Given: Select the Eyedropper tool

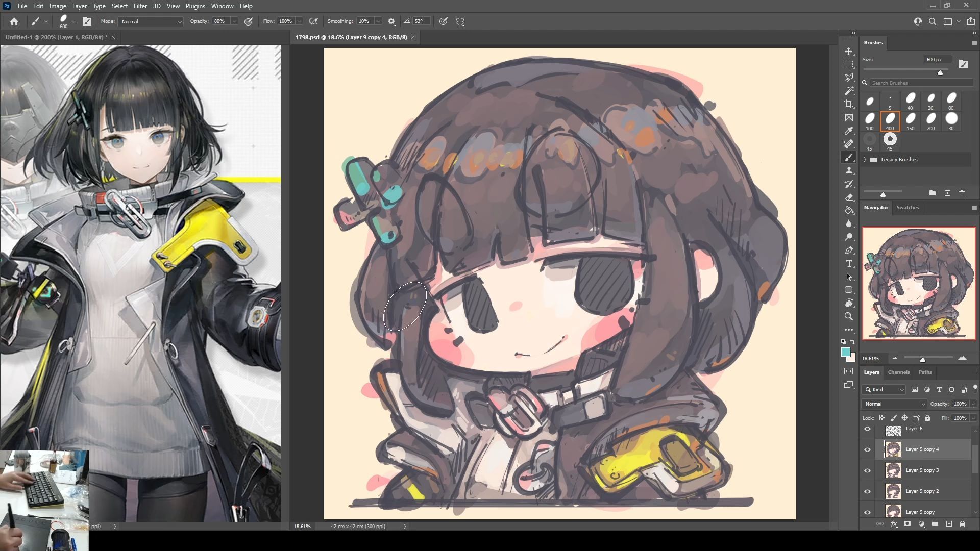Looking at the screenshot, I should (849, 131).
